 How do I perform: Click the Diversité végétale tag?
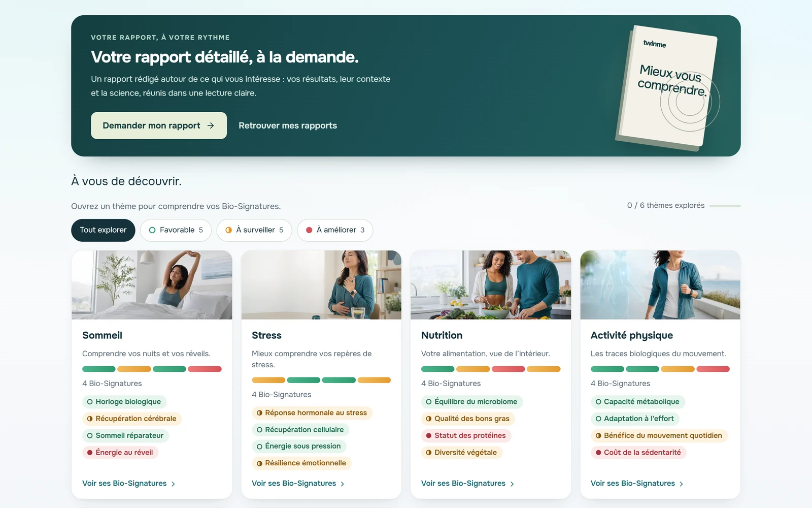462,453
